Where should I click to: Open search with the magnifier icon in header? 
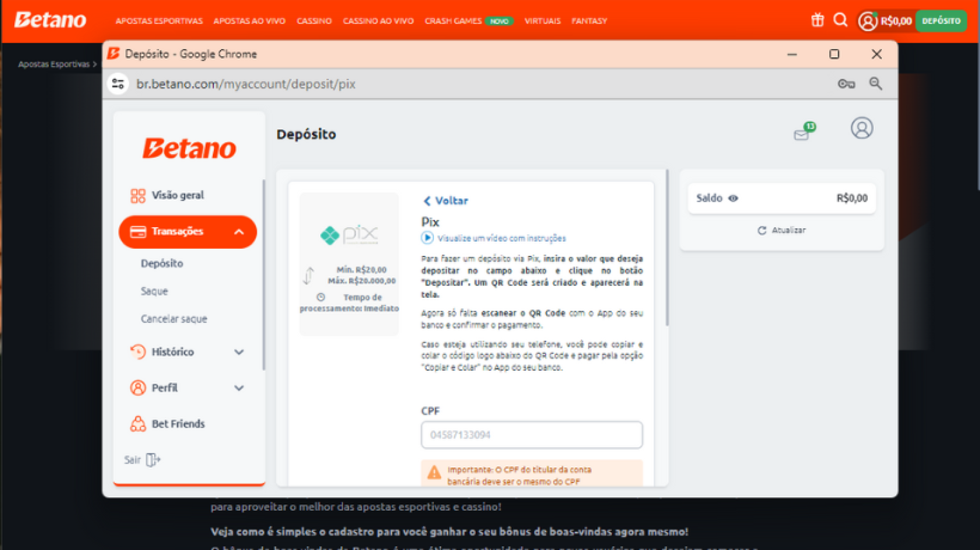(x=840, y=20)
